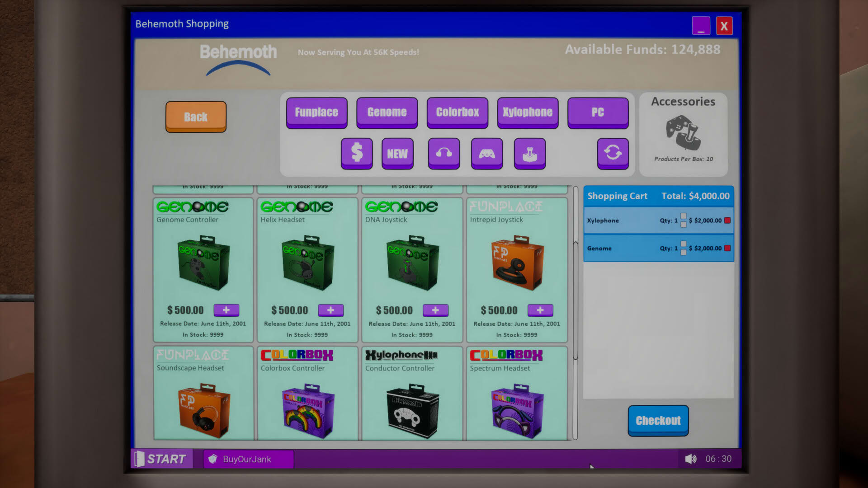Add the Genome Controller to cart with plus

point(226,310)
